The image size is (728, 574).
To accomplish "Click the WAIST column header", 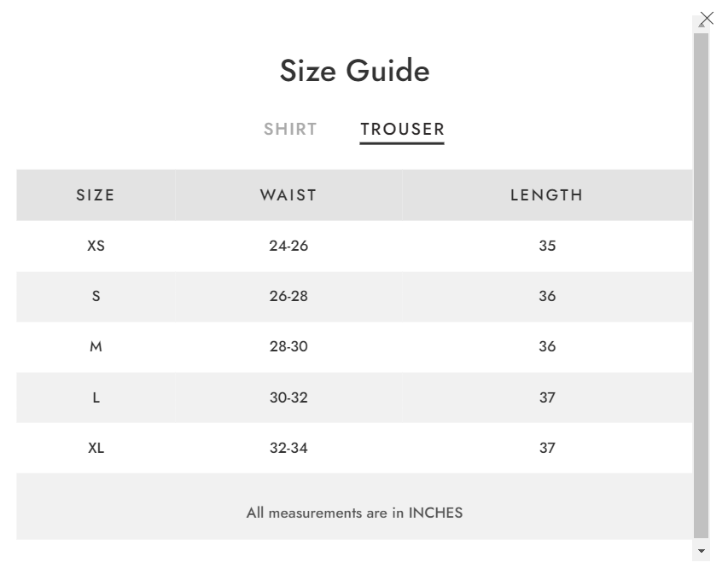I will (288, 195).
